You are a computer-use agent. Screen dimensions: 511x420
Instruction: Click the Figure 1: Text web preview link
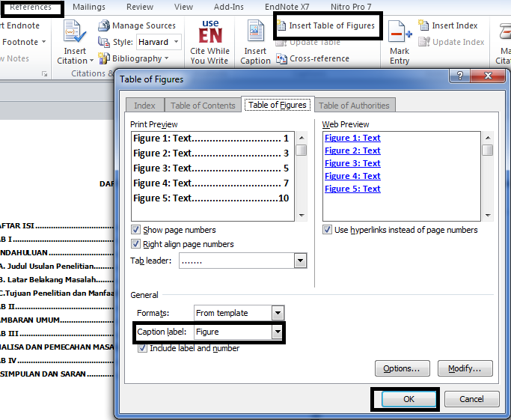pyautogui.click(x=352, y=138)
